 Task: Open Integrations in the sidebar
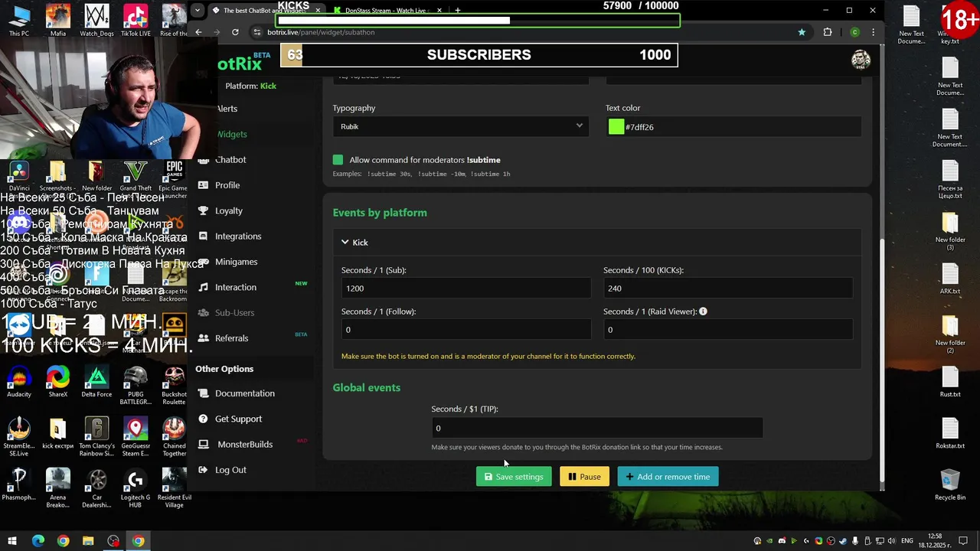click(x=238, y=236)
